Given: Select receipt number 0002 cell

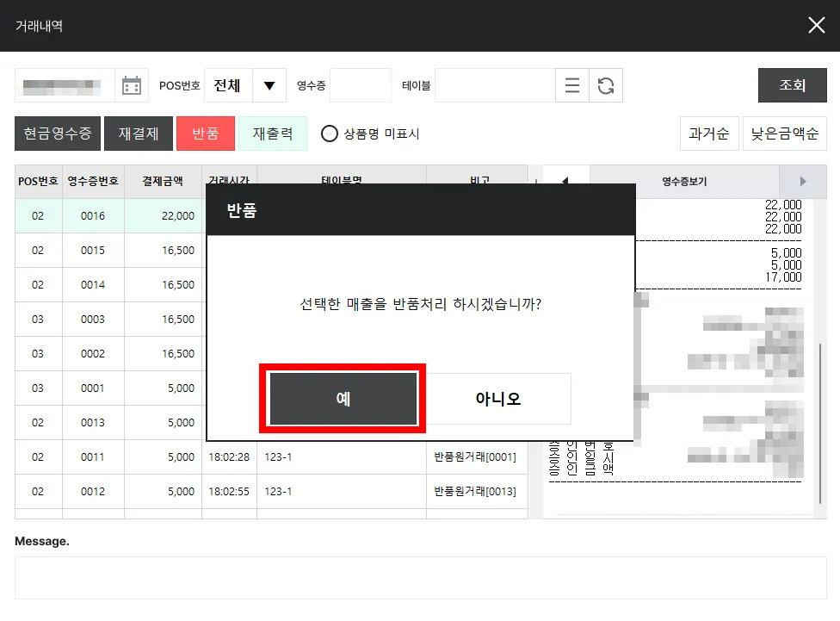Looking at the screenshot, I should point(93,353).
